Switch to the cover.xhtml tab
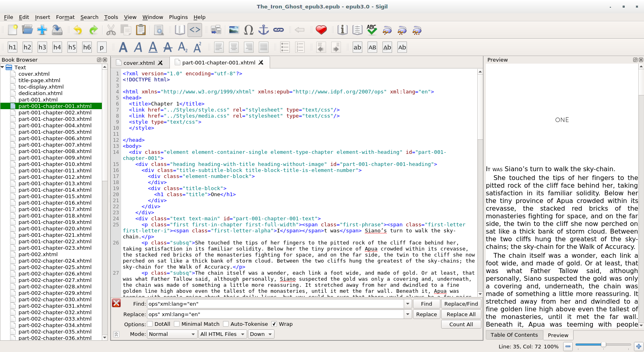 point(139,63)
